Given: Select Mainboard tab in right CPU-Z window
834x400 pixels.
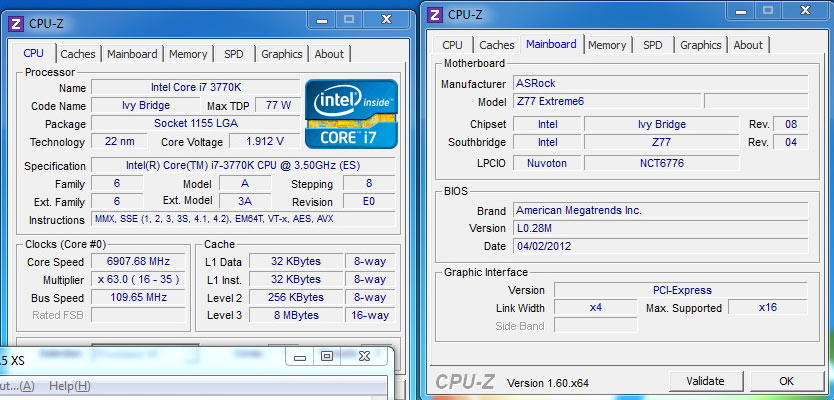Looking at the screenshot, I should tap(551, 44).
